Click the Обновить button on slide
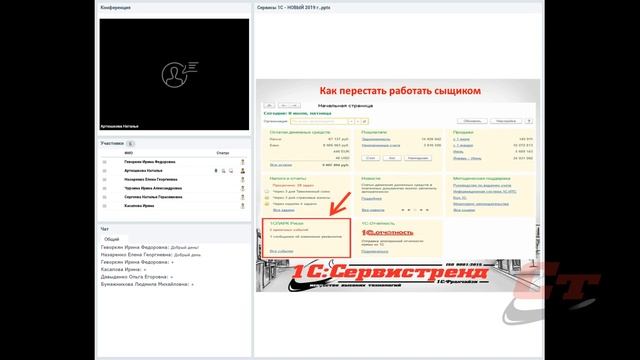Viewport: 640px width, 360px height. (x=472, y=121)
